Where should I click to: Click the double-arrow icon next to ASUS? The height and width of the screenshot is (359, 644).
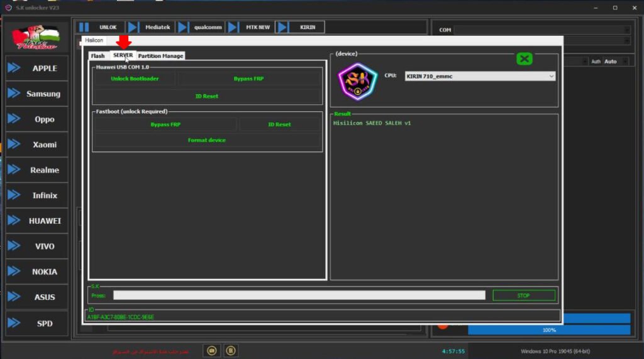point(14,297)
